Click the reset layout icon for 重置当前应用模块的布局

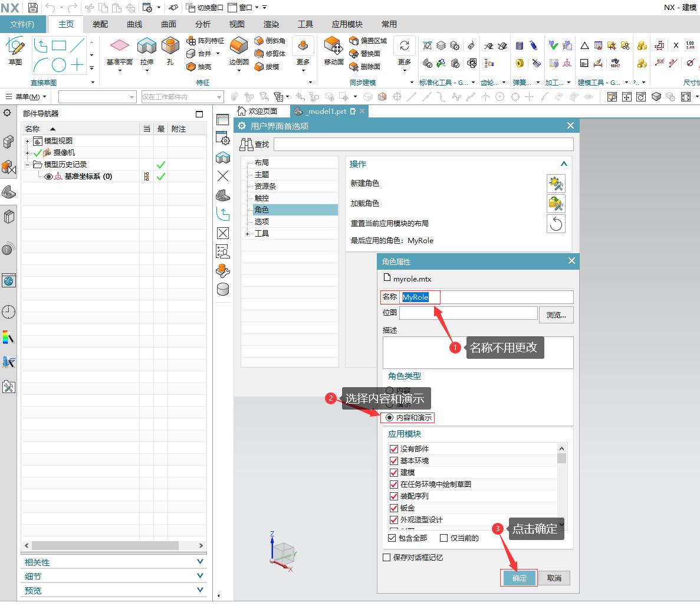tap(556, 224)
